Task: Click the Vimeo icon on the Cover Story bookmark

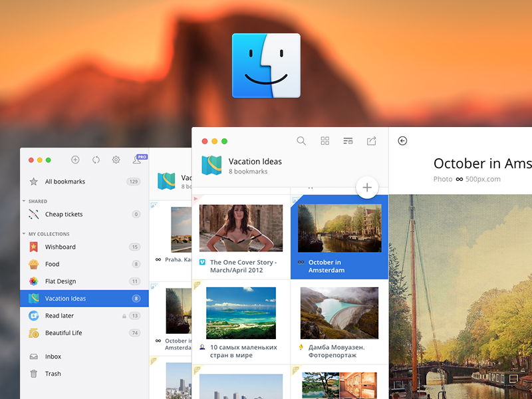Action: tap(203, 262)
